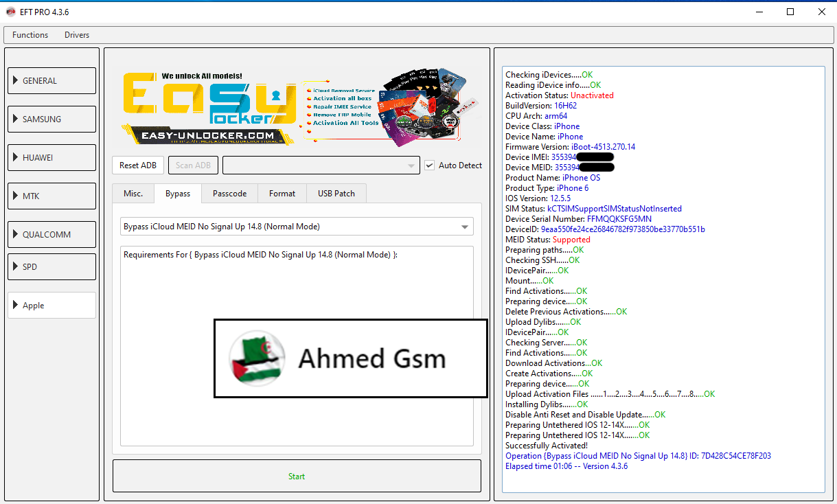Image resolution: width=837 pixels, height=504 pixels.
Task: Expand the MTK section
Action: [51, 196]
